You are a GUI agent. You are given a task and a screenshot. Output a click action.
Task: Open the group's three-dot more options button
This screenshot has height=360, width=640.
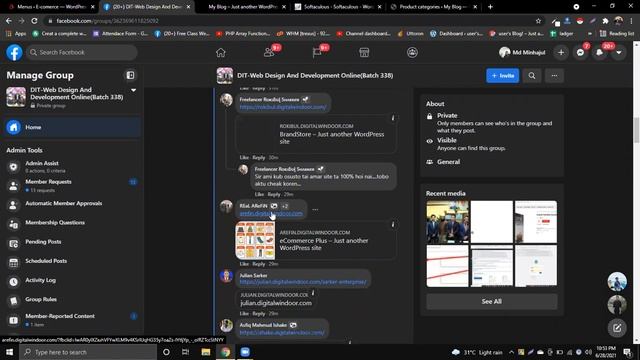point(554,76)
